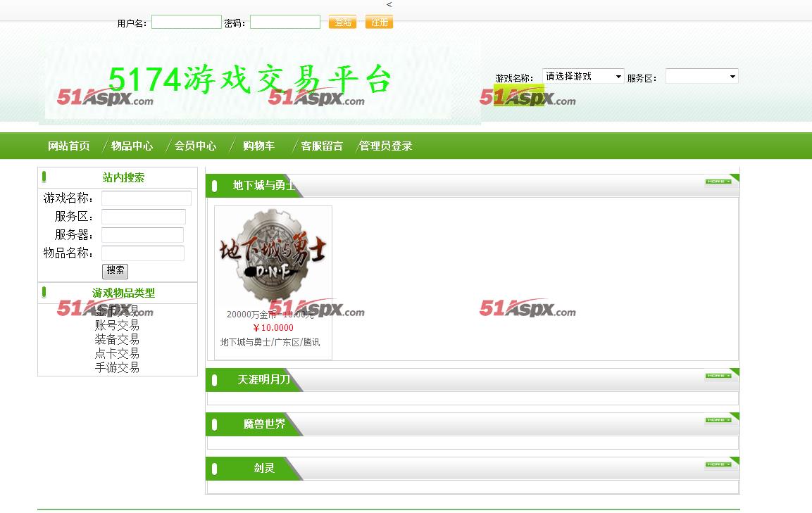Click the MORE icon for 地下城与勇士
Screen dimensions: 812x513
(x=718, y=182)
